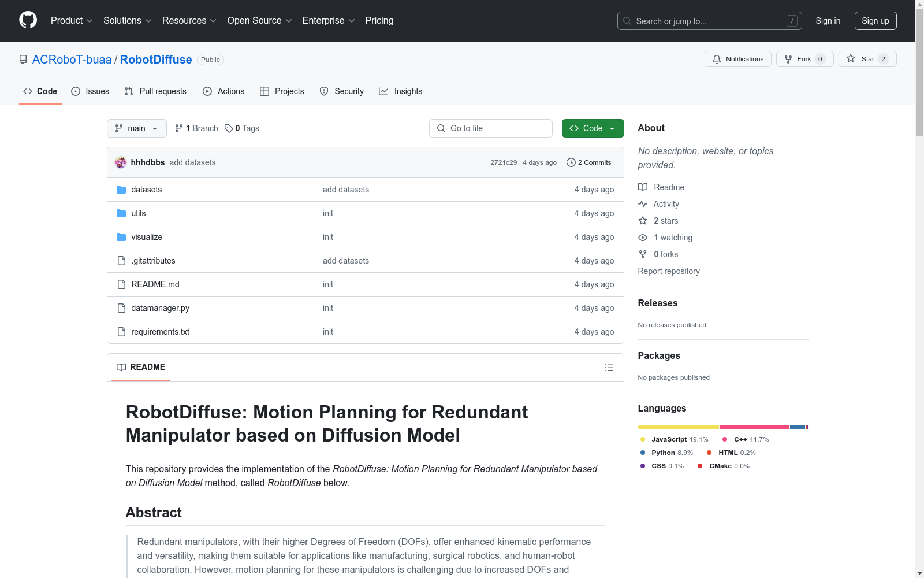
Task: Open the Projects tab
Action: click(x=282, y=91)
